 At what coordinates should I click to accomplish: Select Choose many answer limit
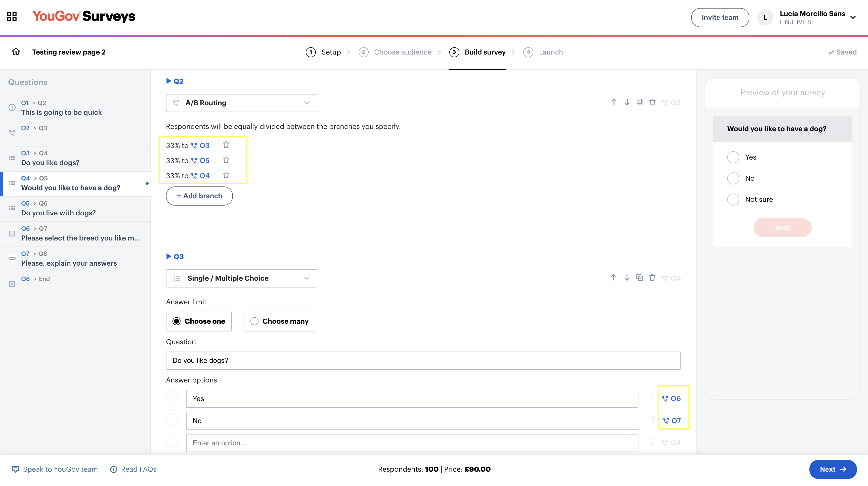[279, 321]
